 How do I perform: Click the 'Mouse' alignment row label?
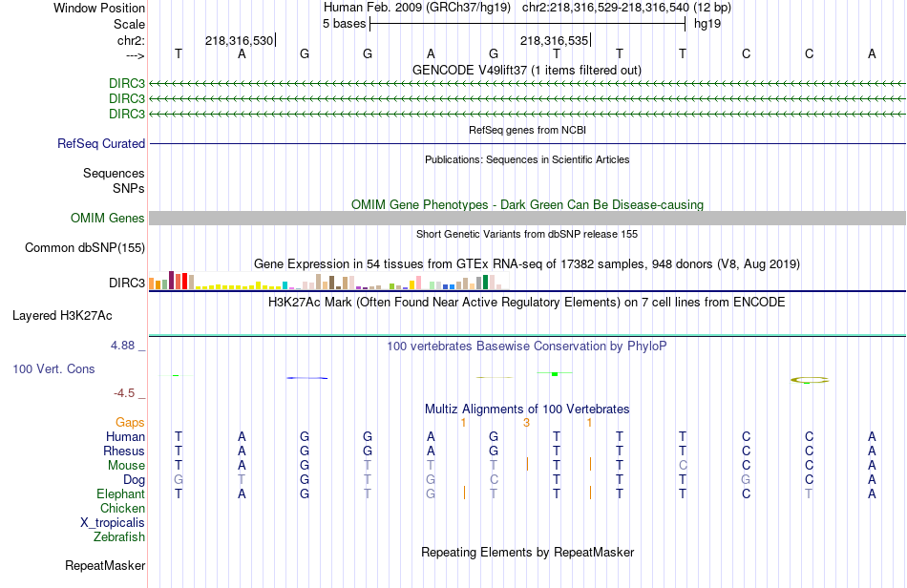(x=126, y=466)
